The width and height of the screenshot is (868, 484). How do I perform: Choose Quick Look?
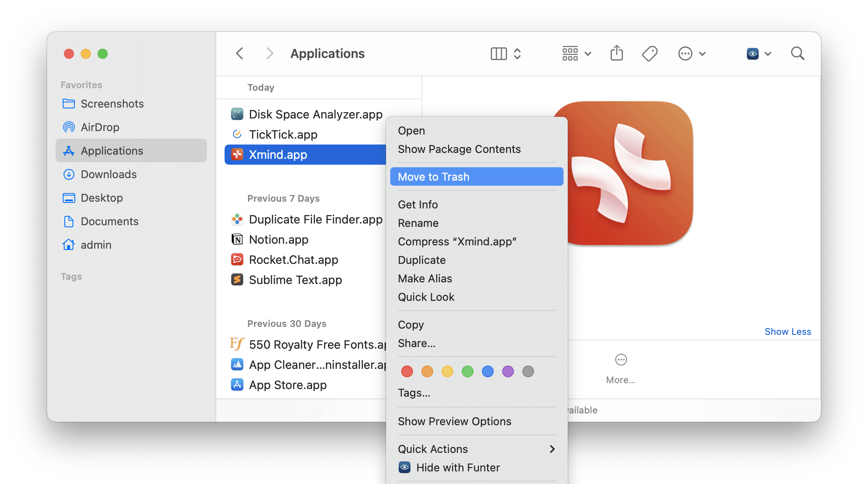(476, 297)
